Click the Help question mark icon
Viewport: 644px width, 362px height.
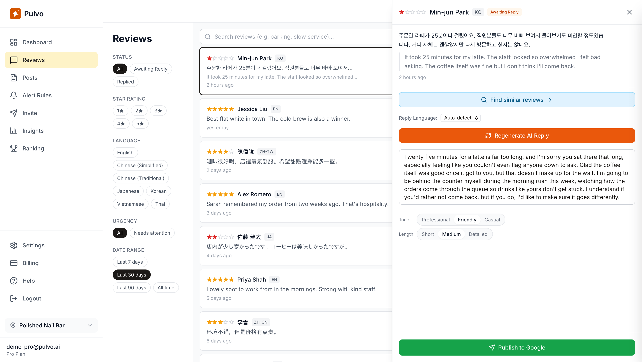(x=14, y=281)
